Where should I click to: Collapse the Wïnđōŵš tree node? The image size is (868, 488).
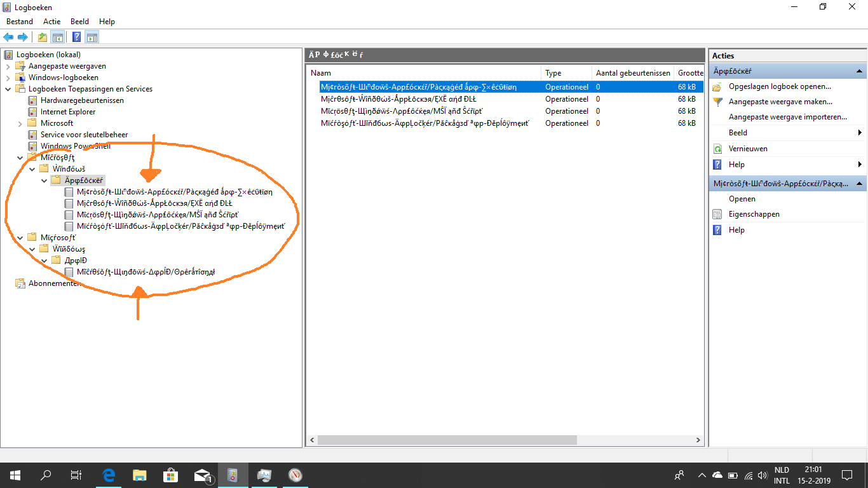tap(32, 168)
